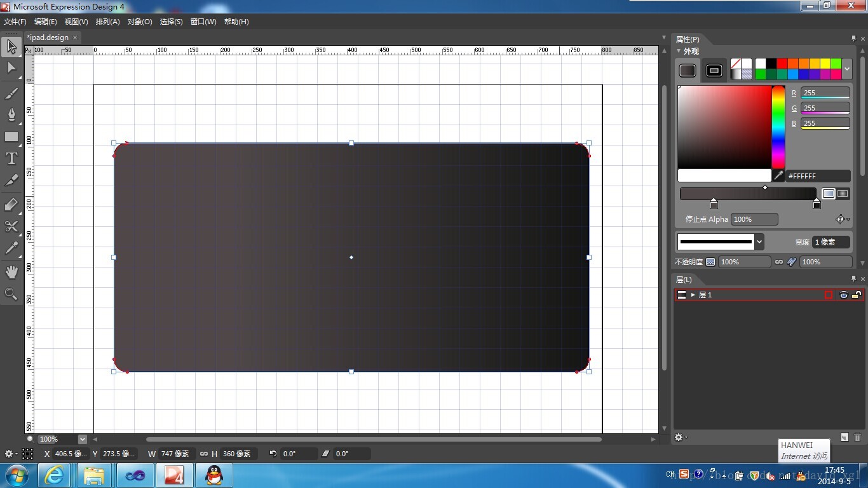Select the Selection arrow tool
Image resolution: width=868 pixels, height=488 pixels.
[x=11, y=46]
